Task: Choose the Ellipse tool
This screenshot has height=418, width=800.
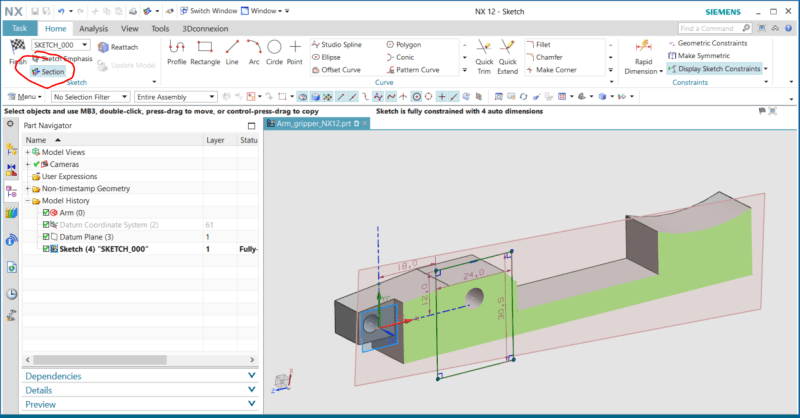Action: (327, 57)
